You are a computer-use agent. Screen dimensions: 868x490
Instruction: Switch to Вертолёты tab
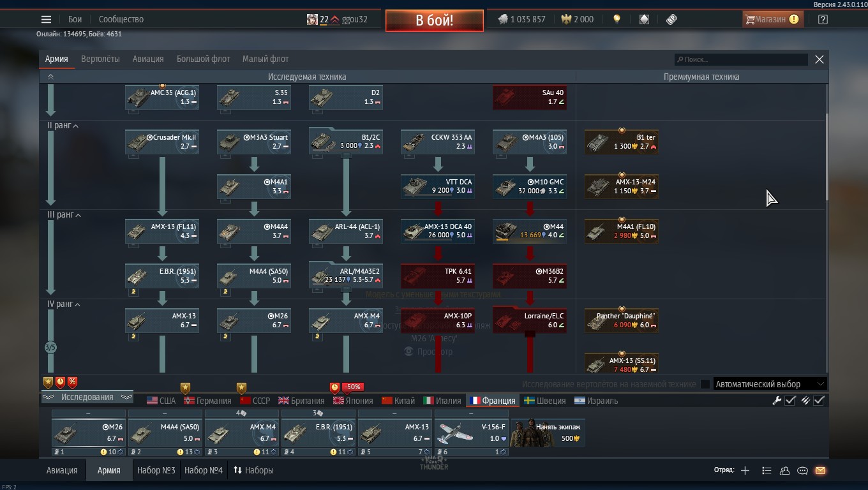click(100, 59)
